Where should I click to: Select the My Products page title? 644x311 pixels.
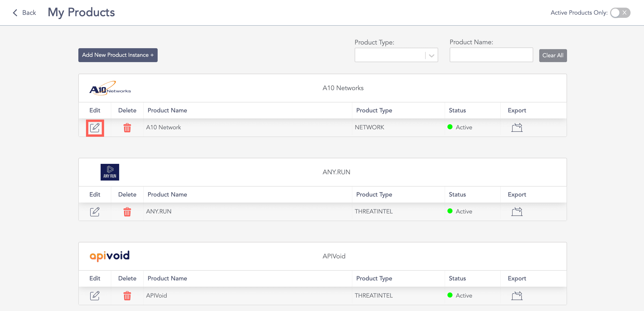click(81, 12)
